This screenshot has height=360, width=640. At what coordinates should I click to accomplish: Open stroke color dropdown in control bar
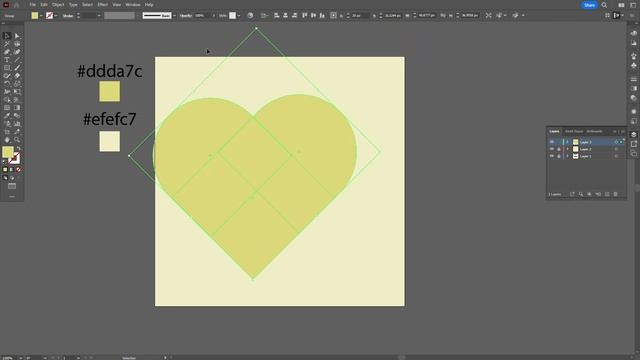click(x=56, y=16)
